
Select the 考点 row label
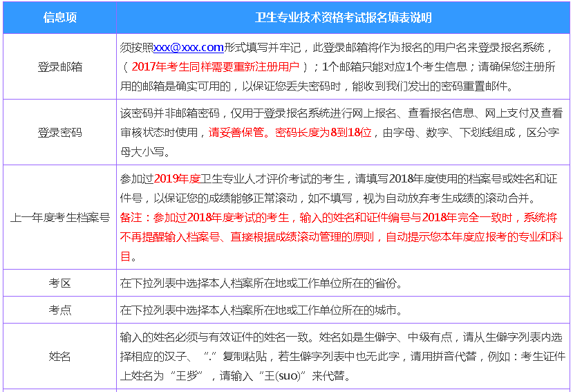pyautogui.click(x=60, y=310)
